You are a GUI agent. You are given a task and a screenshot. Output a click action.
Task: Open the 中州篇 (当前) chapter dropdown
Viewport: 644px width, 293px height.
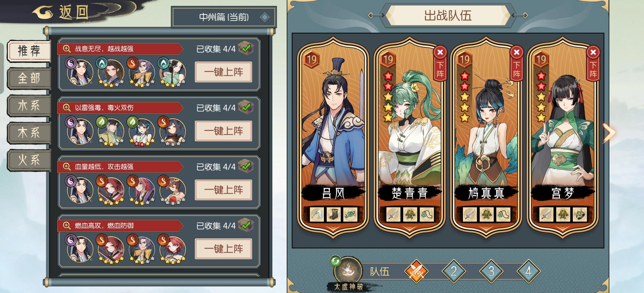point(224,17)
